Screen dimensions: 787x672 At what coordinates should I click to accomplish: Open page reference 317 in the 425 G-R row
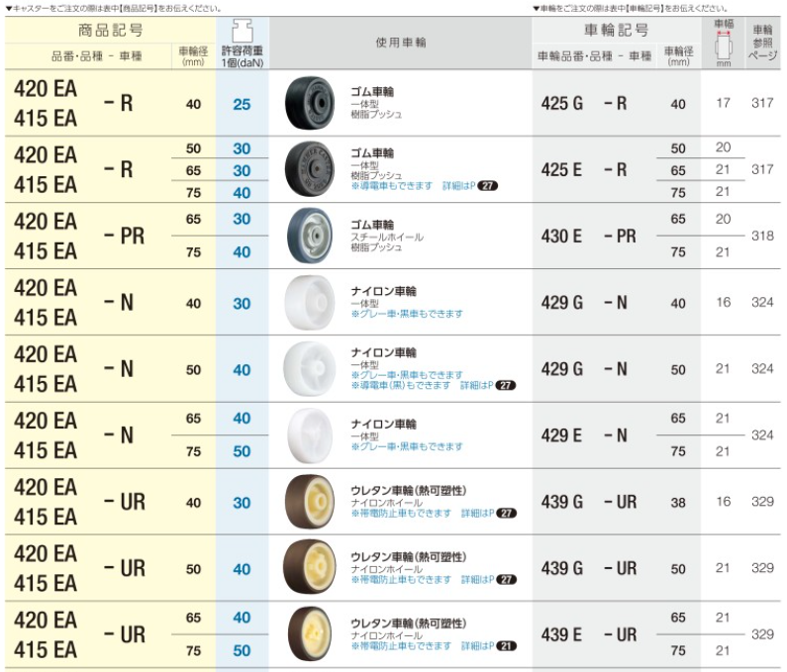761,104
